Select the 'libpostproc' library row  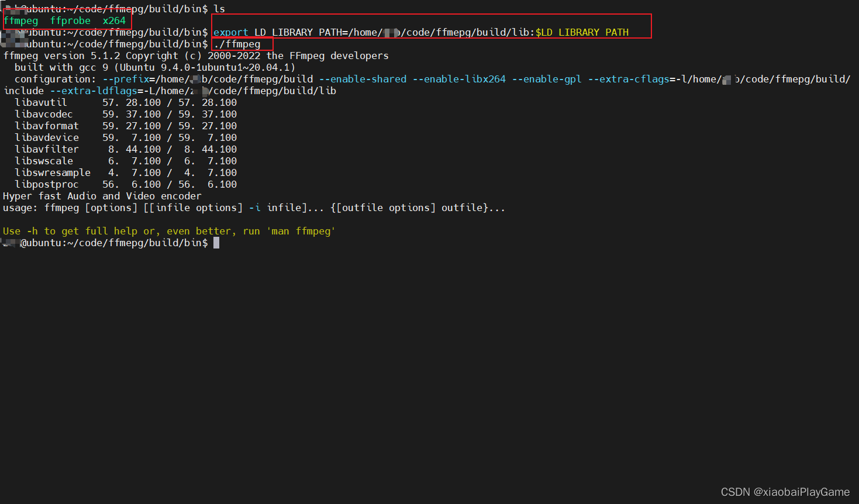(x=126, y=185)
